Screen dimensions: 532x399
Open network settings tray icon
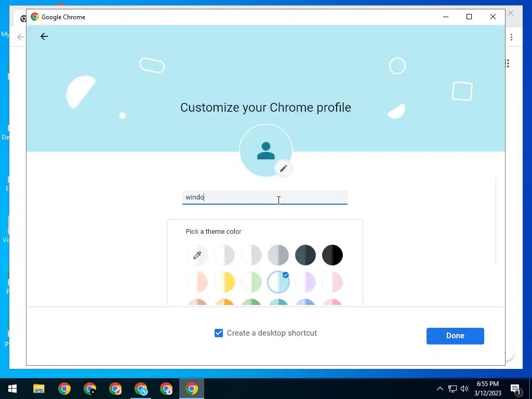click(453, 389)
